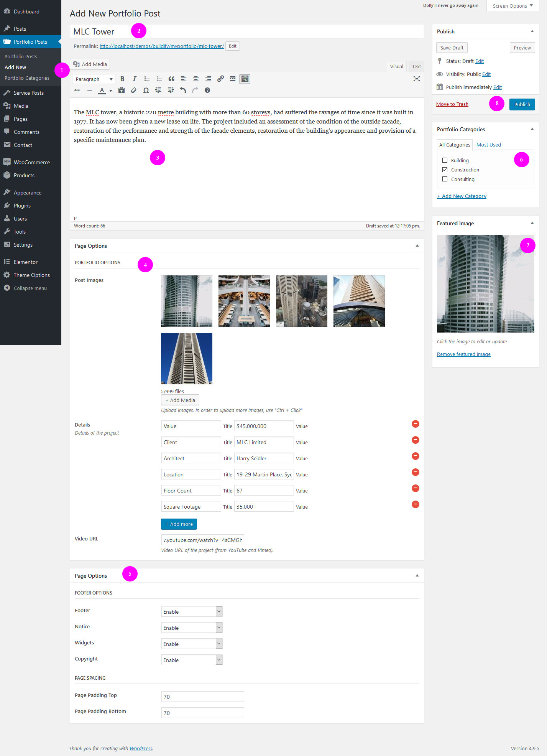Switch to the Text editor tab
The height and width of the screenshot is (756, 547).
coord(416,67)
